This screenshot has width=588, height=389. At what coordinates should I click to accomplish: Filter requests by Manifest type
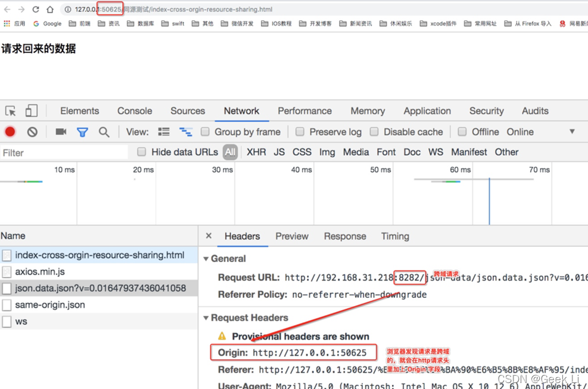(469, 153)
